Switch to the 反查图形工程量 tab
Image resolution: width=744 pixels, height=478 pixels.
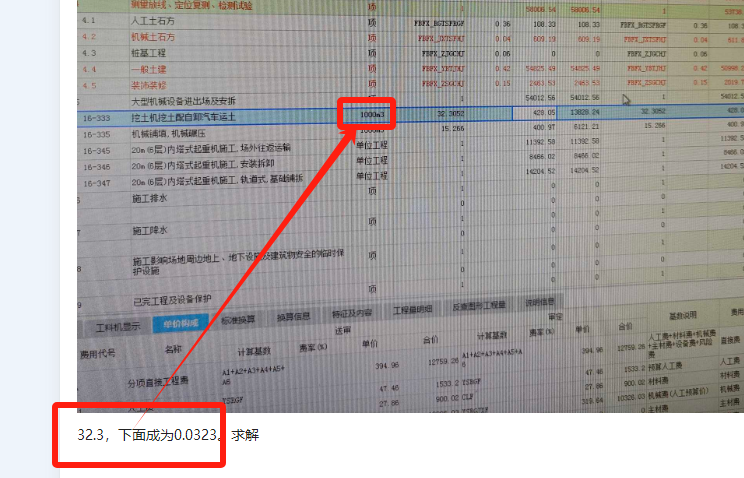coord(479,306)
